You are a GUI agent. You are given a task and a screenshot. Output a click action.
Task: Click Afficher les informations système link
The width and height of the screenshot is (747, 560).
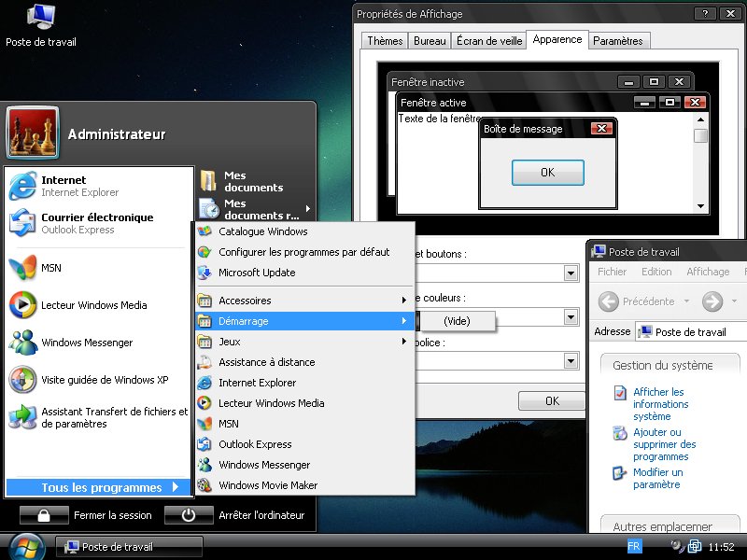click(660, 404)
